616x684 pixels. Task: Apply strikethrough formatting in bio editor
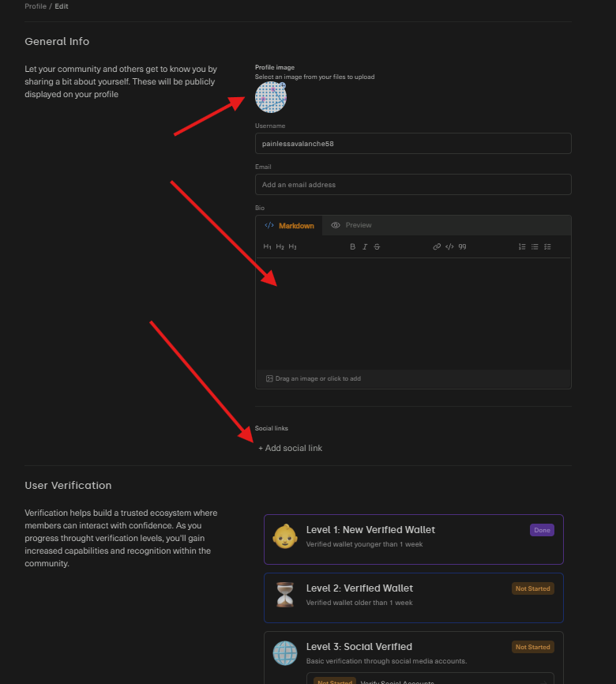[377, 247]
